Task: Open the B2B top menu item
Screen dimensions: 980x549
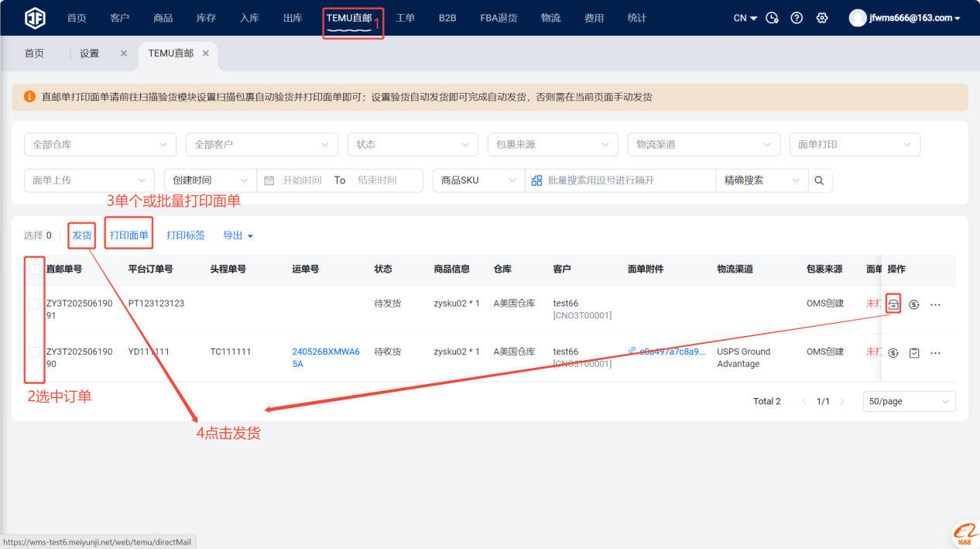Action: (x=447, y=18)
